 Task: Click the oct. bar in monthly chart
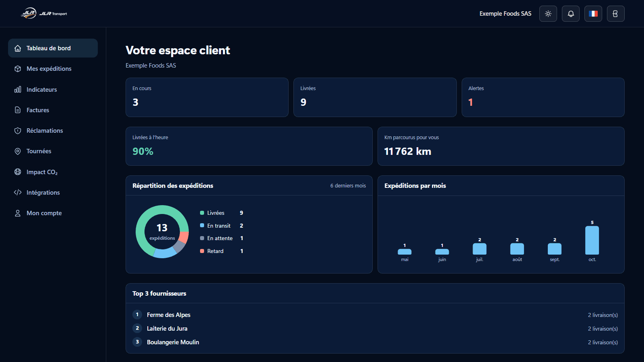point(592,240)
